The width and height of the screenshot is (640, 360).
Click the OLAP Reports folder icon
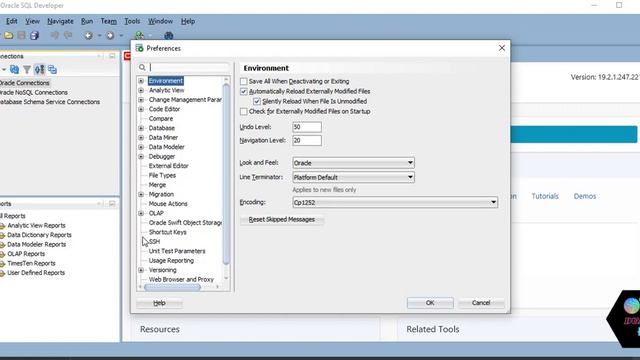(x=2, y=254)
